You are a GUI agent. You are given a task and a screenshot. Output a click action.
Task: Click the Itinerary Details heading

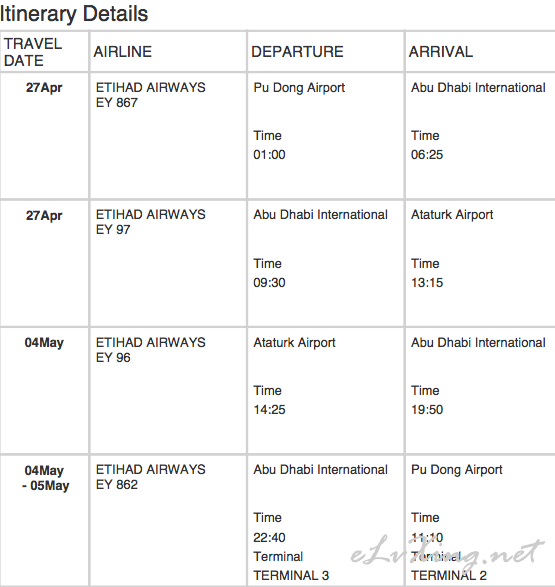pos(74,14)
